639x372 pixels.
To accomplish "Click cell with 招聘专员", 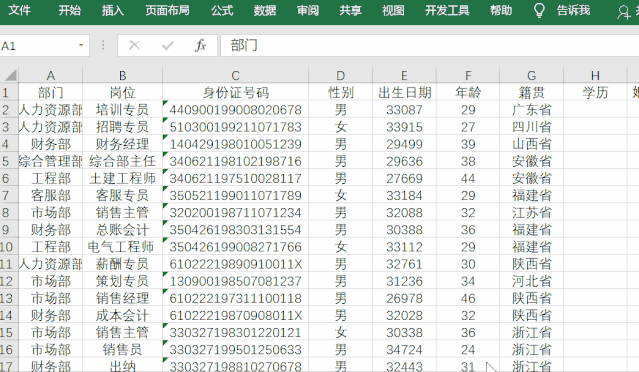I will 122,126.
